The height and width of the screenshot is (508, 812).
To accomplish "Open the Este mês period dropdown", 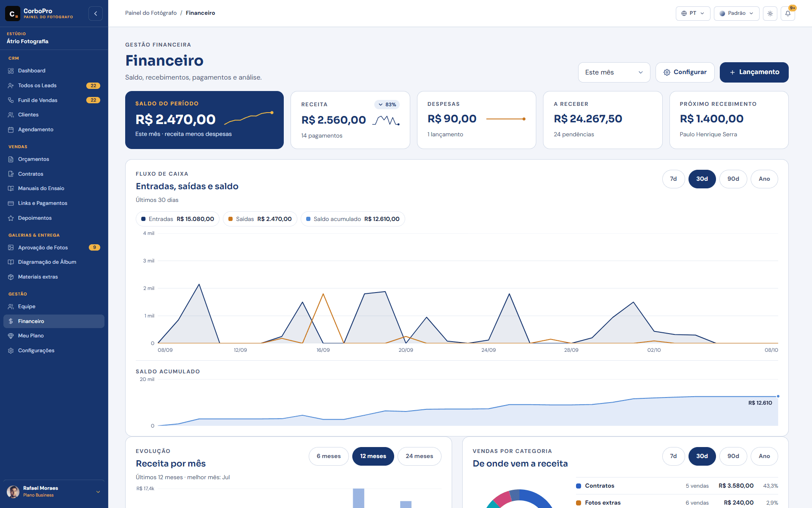I will click(614, 72).
